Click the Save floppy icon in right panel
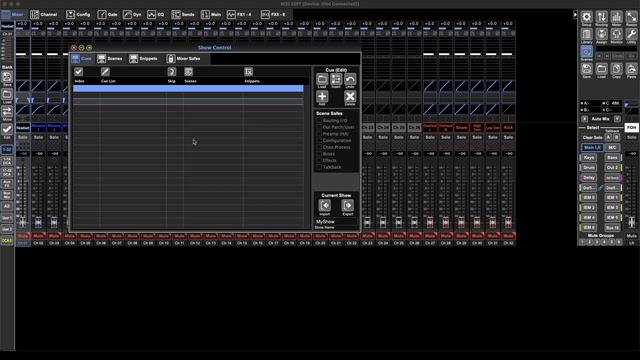This screenshot has width=640, height=360. click(587, 69)
